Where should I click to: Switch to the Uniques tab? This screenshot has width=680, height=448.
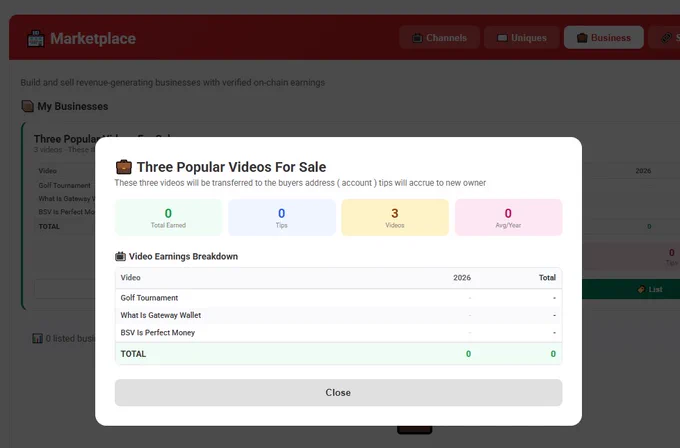point(522,38)
